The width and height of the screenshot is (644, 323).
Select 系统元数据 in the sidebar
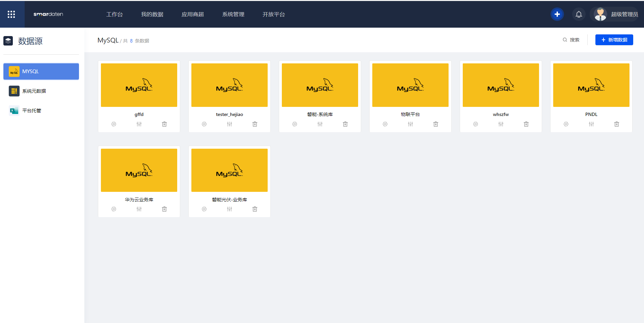point(41,91)
